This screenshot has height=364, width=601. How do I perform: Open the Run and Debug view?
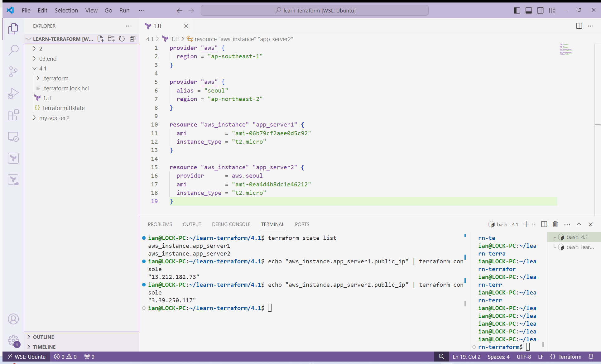pyautogui.click(x=13, y=93)
